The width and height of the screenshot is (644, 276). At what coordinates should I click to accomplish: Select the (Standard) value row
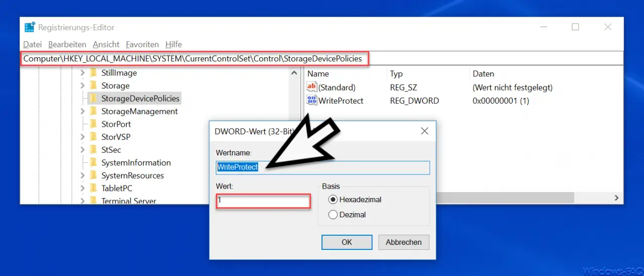(337, 87)
